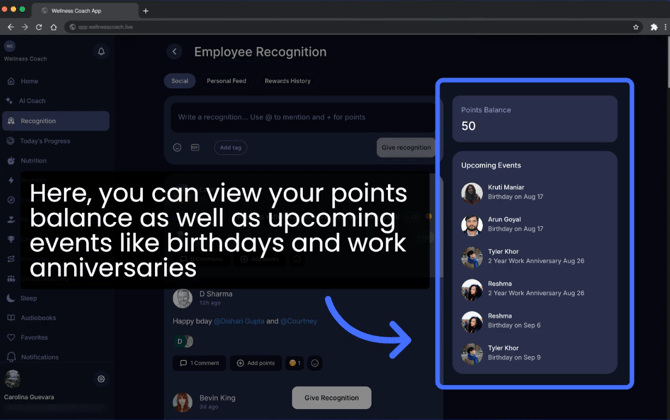Screen dimensions: 670x420
Task: Switch to the Personal Feed tab
Action: click(226, 81)
